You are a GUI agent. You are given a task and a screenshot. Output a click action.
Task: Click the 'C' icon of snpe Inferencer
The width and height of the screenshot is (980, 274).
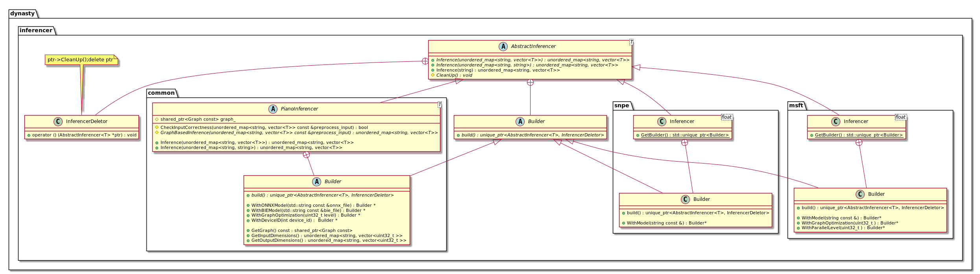click(662, 121)
